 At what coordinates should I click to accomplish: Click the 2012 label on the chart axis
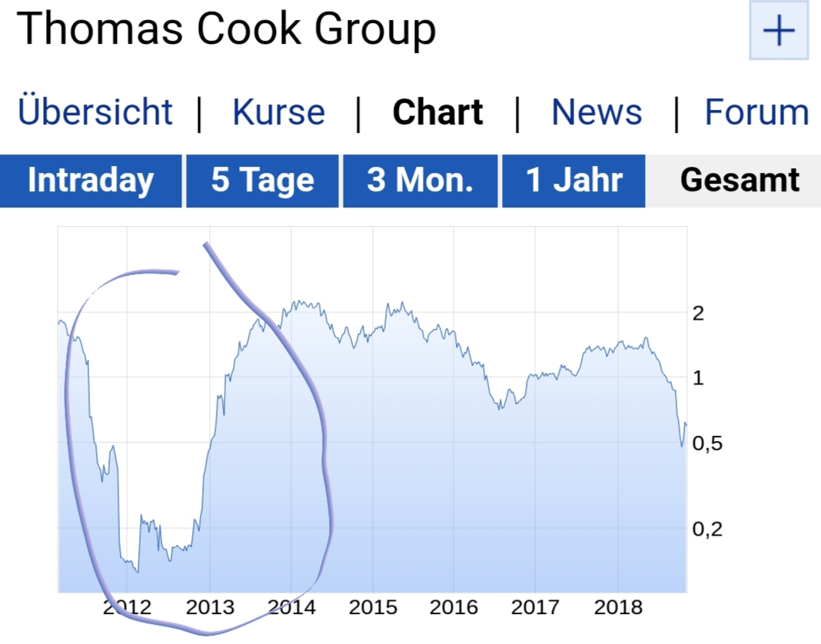point(128,607)
